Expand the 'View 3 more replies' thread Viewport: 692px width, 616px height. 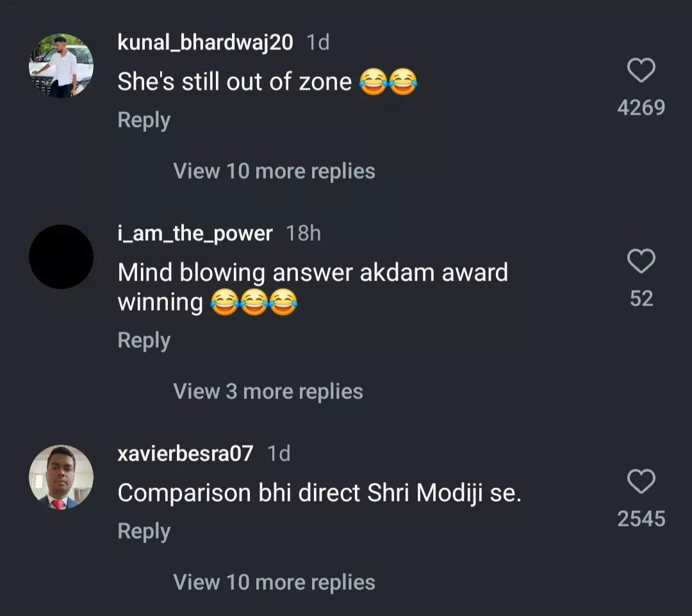[268, 391]
